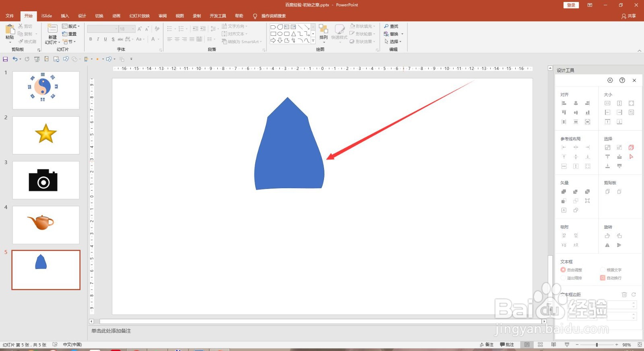Expand the 节 section dropdown

[69, 41]
